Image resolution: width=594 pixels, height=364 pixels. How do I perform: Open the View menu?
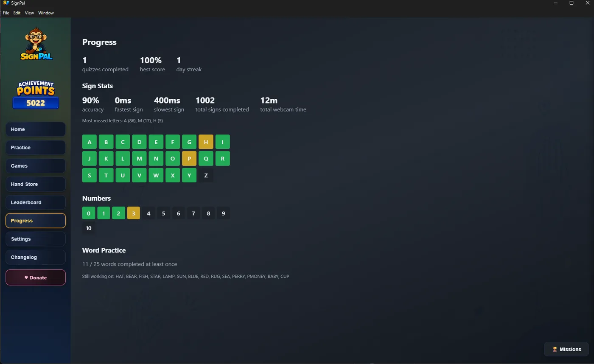click(x=29, y=13)
